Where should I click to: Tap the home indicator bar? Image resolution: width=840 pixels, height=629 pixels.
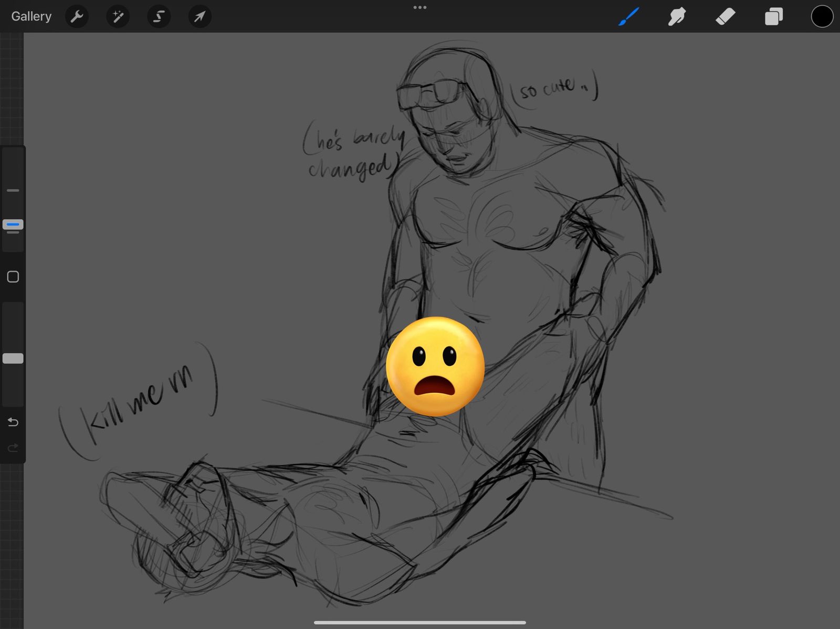pyautogui.click(x=420, y=623)
